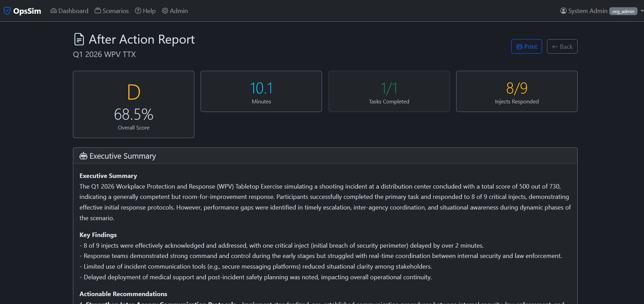Expand the user dropdown caret
This screenshot has height=304, width=644.
[x=642, y=11]
